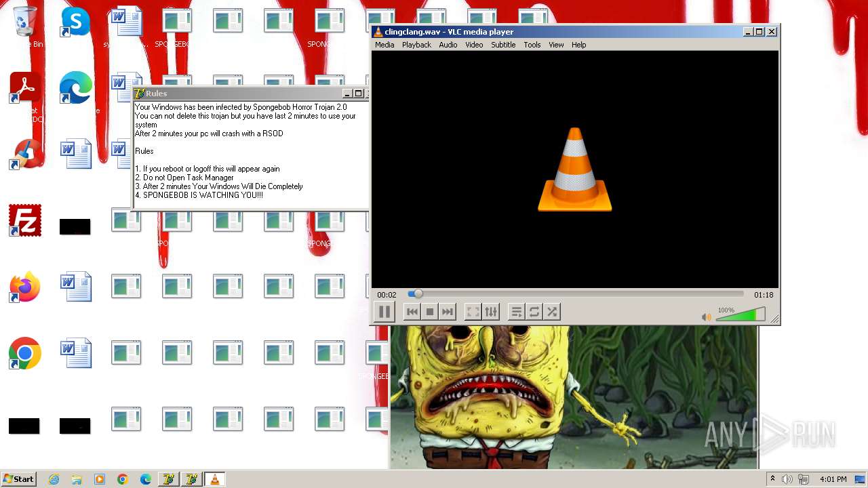Open the Help menu in VLC
Screen dimensions: 868x488
(578, 45)
